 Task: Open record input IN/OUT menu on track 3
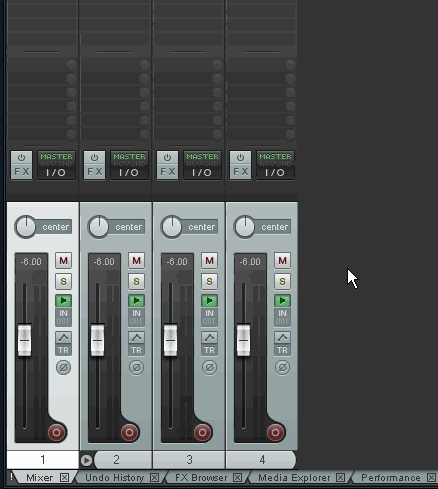[x=209, y=317]
